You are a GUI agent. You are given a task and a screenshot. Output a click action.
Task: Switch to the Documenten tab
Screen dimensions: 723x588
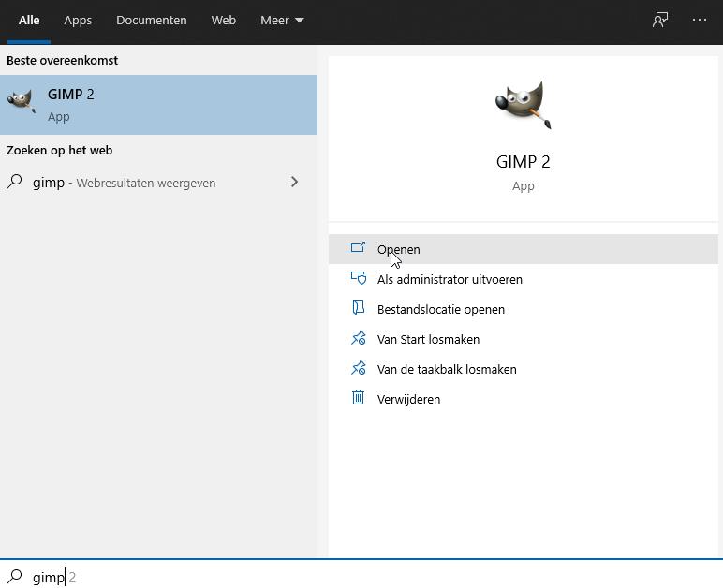point(151,20)
